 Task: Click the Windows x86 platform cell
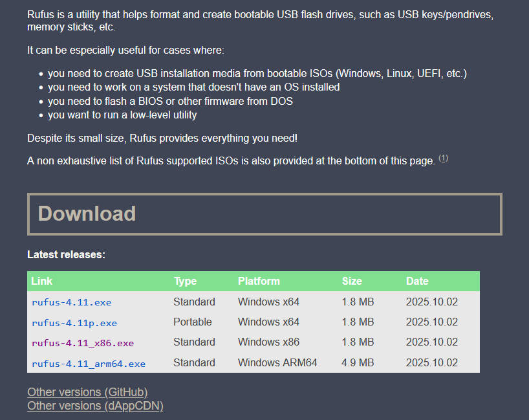point(268,342)
